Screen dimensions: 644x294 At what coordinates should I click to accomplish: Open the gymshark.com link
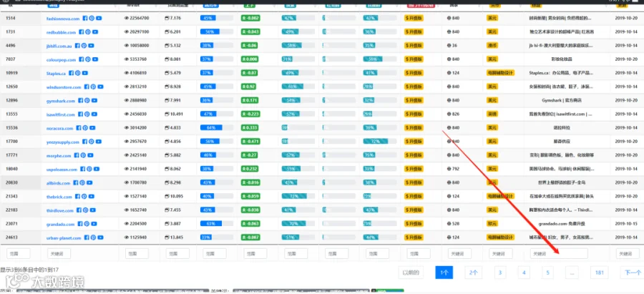pyautogui.click(x=61, y=101)
